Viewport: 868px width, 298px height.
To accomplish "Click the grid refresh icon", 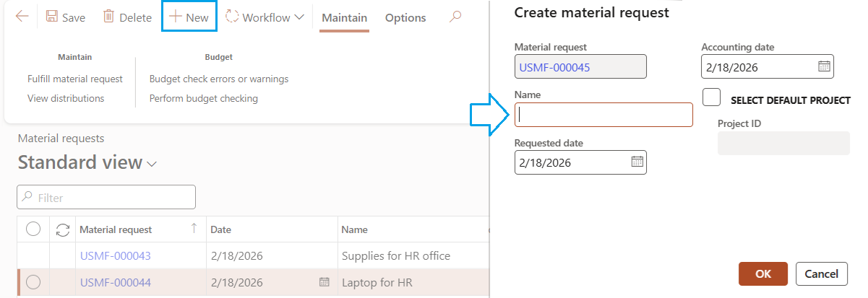I will [x=63, y=229].
